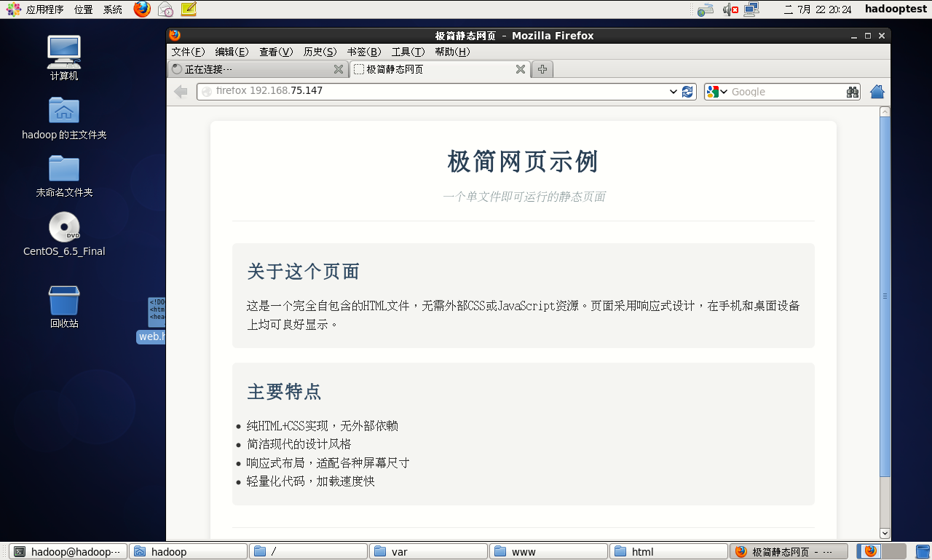
Task: Click the search binoculars icon
Action: (853, 92)
